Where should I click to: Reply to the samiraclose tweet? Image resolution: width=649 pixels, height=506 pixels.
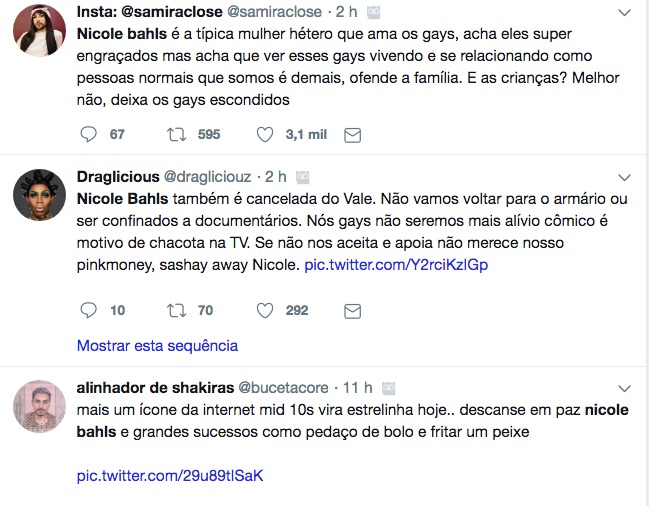tap(88, 135)
